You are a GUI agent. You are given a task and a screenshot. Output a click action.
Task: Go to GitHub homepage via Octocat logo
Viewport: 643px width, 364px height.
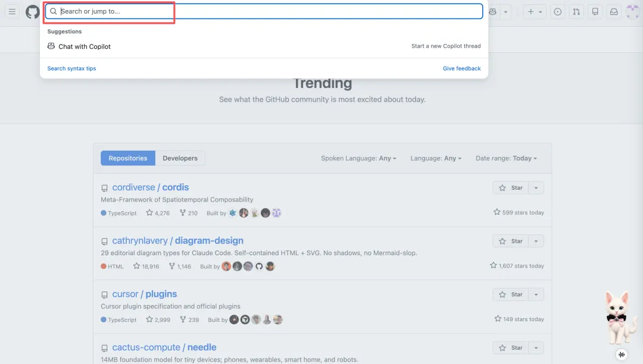coord(32,11)
